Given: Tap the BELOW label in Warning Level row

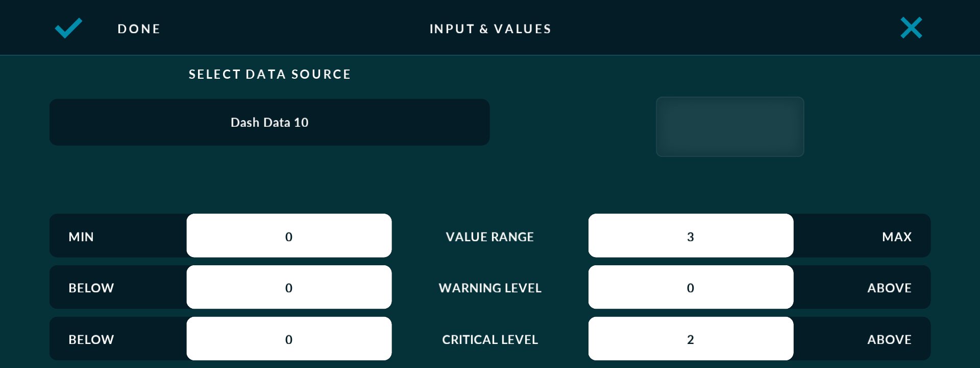Looking at the screenshot, I should 91,288.
